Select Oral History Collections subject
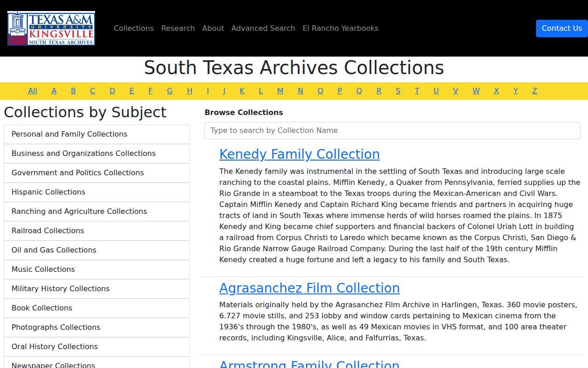588x368 pixels. [96, 347]
